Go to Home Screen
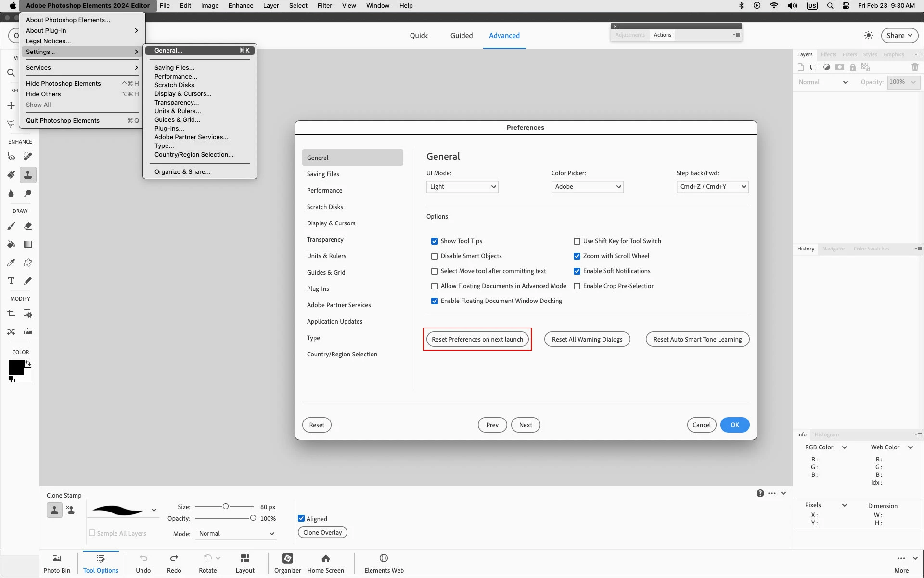 325,563
